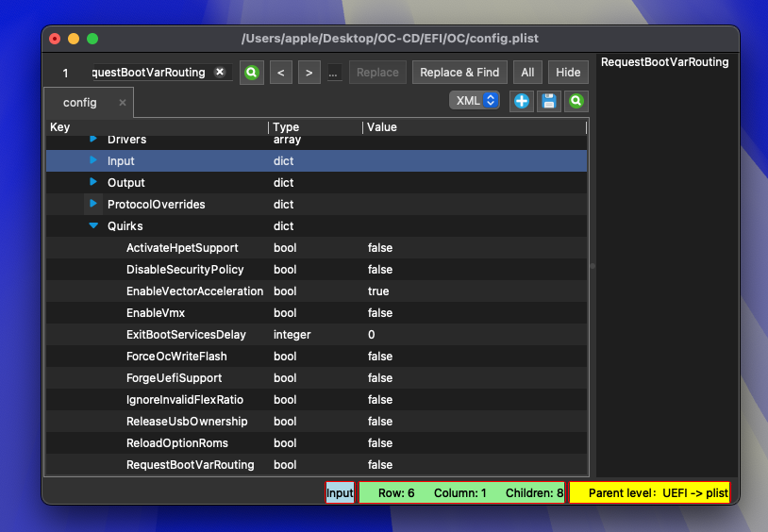Click the Parent level status entry

(649, 492)
